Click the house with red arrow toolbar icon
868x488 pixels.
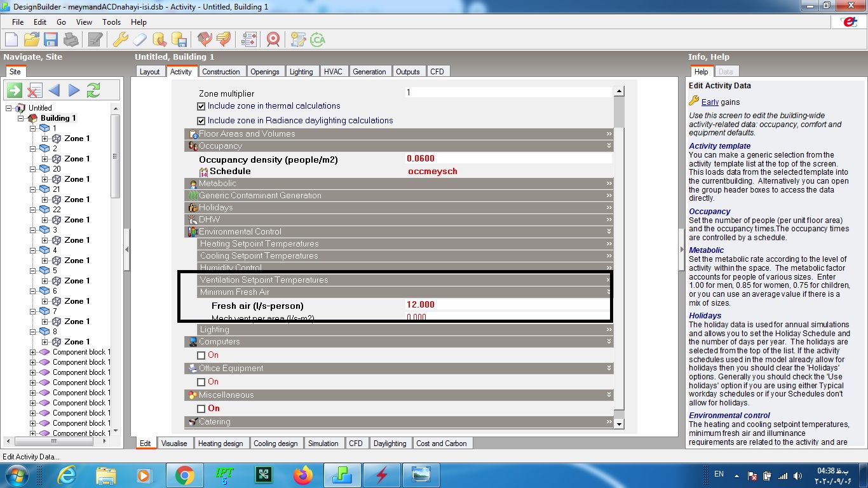pyautogui.click(x=204, y=39)
